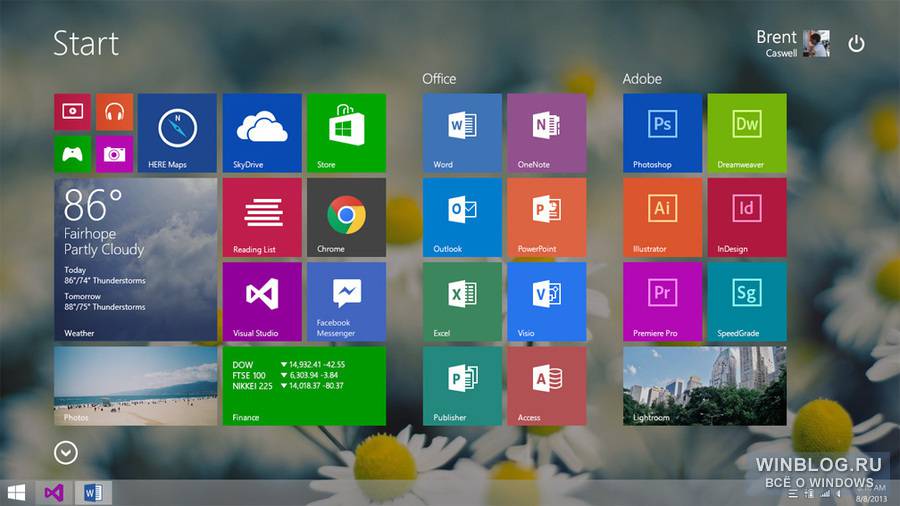This screenshot has width=900, height=506.
Task: Launch the Photoshop tile
Action: tap(662, 133)
